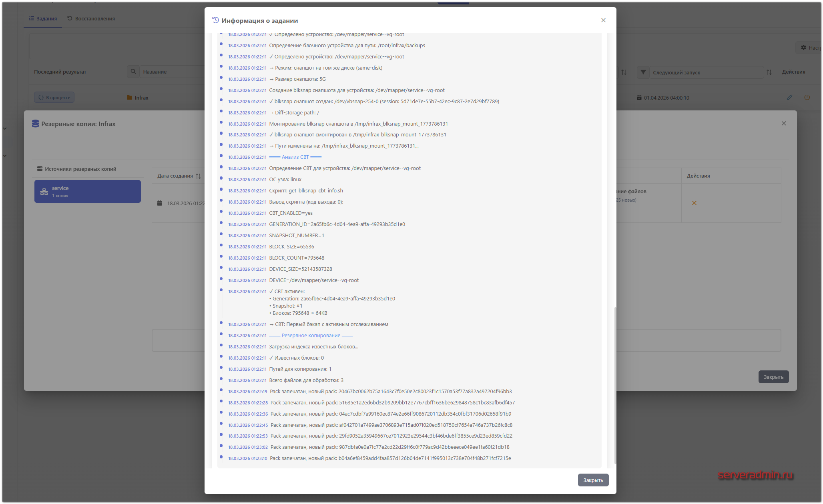Expand the left sidebar chevron

tap(5, 128)
